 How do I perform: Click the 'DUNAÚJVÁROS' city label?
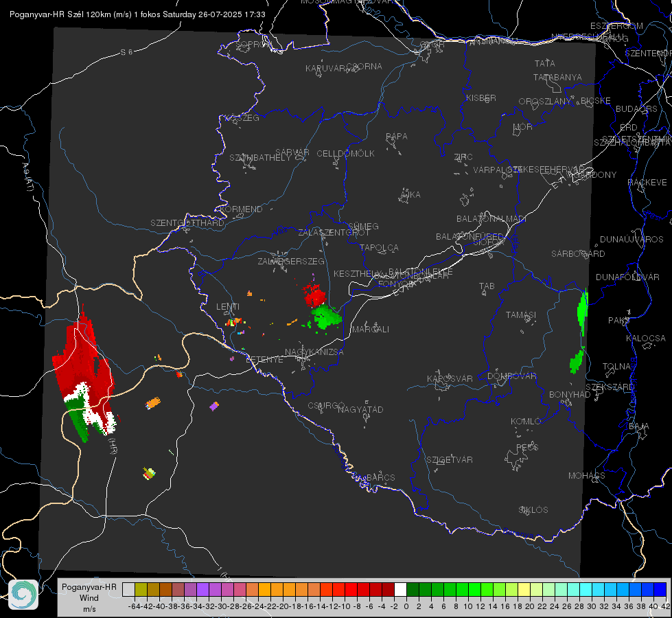(632, 240)
